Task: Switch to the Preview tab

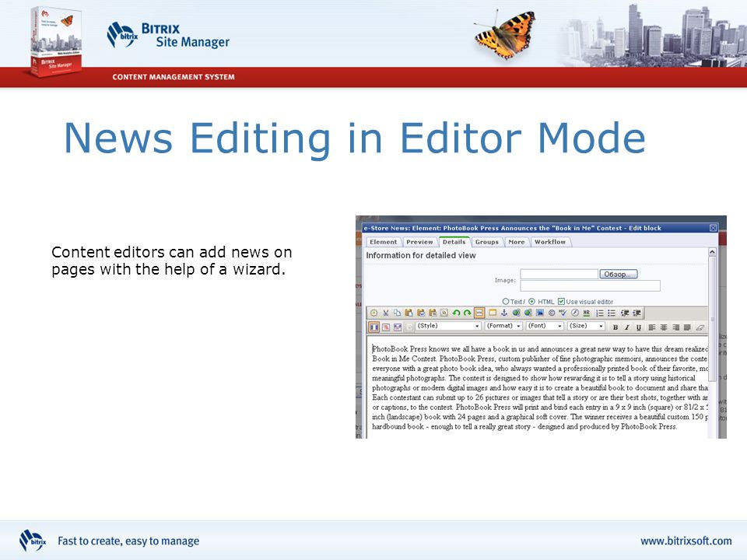Action: [x=419, y=242]
